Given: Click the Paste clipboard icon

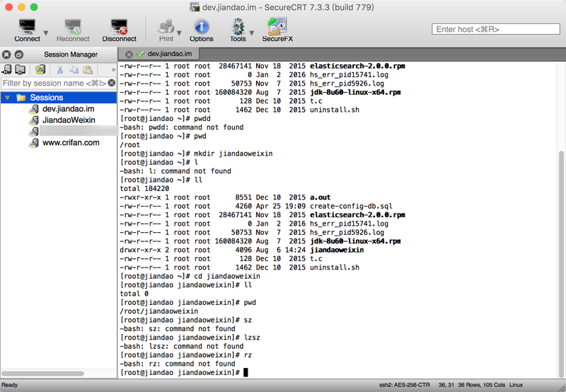Looking at the screenshot, I should coord(88,69).
